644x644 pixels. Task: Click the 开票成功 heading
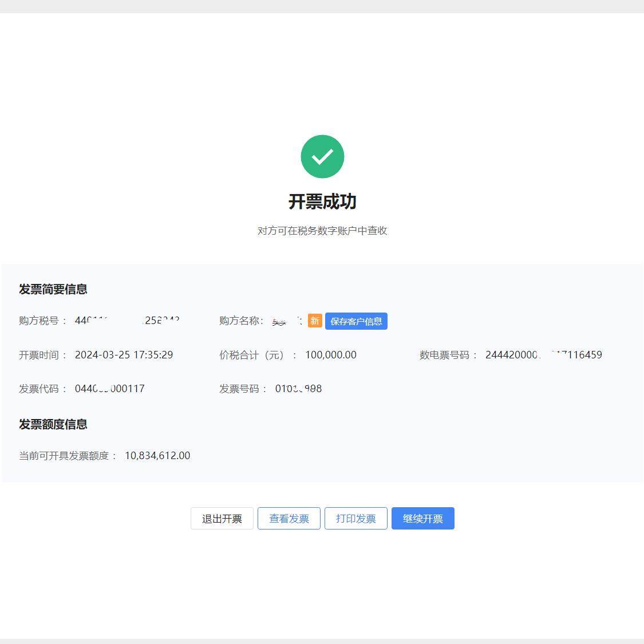322,202
